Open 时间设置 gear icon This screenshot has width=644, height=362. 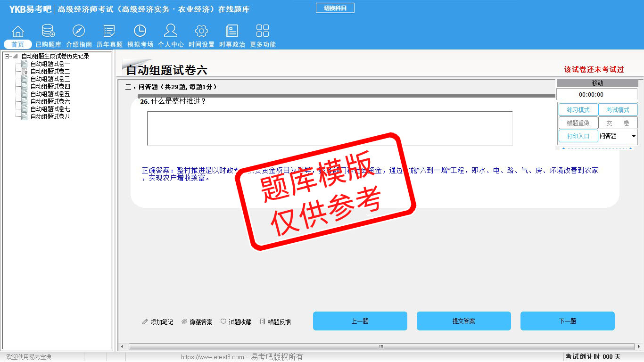tap(201, 32)
